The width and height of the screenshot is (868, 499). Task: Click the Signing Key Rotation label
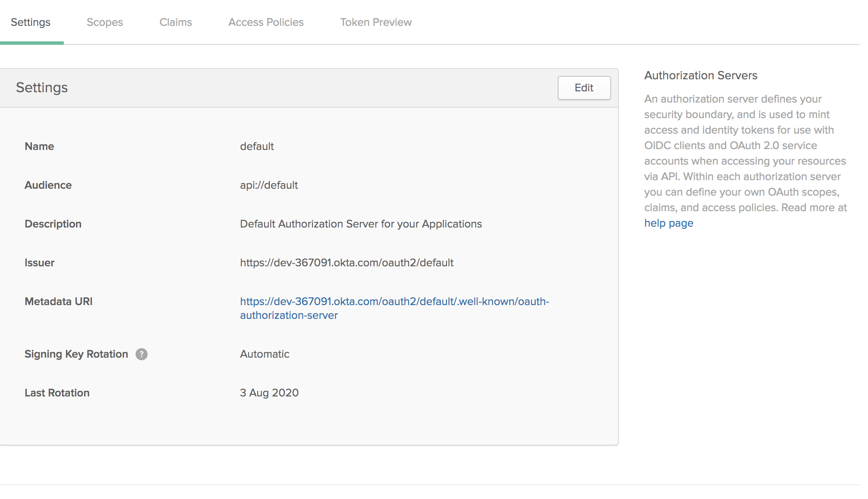[76, 354]
